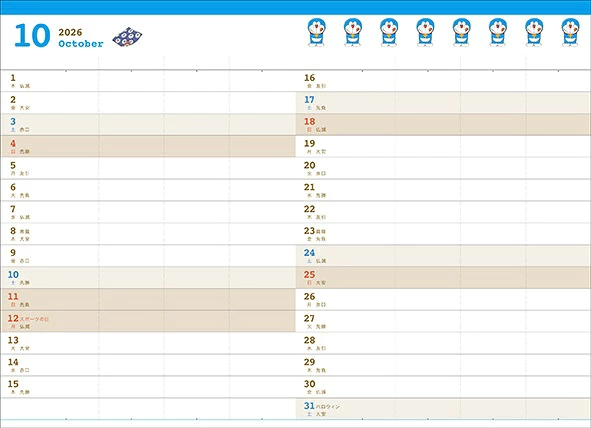This screenshot has width=591, height=428.
Task: Select the red holiday date 12
Action: click(x=13, y=318)
